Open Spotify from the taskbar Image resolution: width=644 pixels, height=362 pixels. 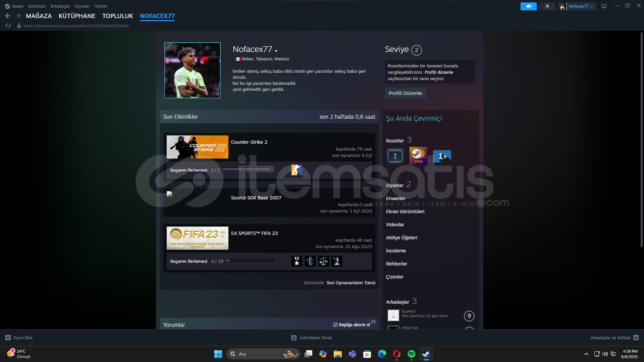click(411, 354)
